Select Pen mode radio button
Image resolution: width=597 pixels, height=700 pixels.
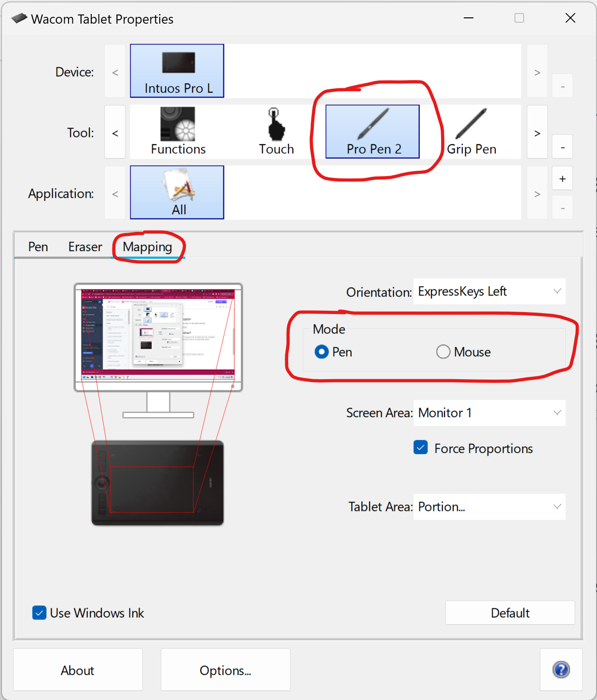[321, 352]
